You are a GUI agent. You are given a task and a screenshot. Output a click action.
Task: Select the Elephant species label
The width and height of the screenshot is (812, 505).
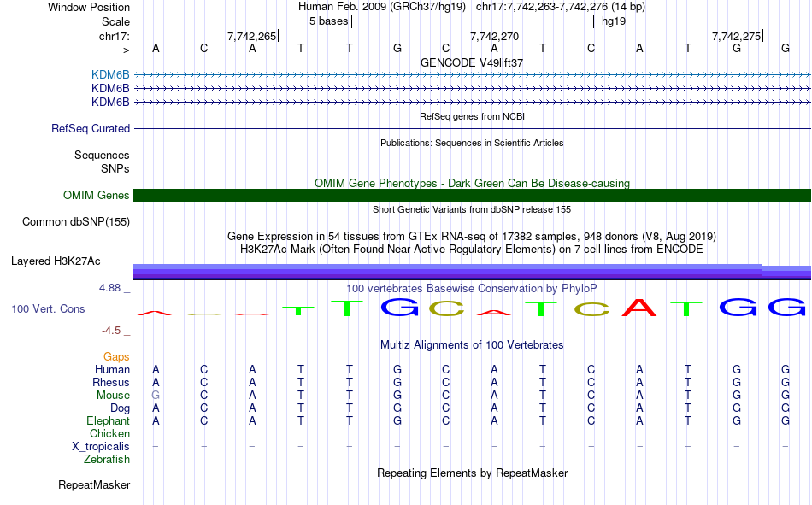[108, 421]
